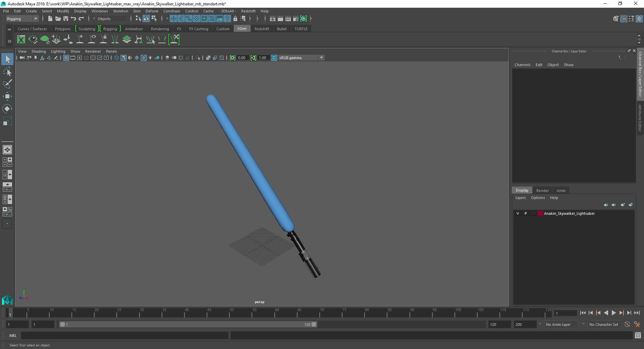Click the current frame number field
This screenshot has height=349, width=644.
pos(565,313)
